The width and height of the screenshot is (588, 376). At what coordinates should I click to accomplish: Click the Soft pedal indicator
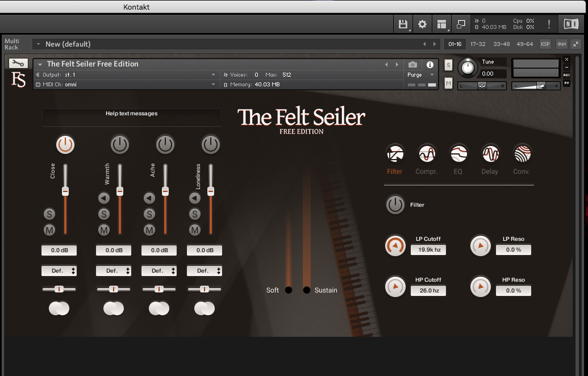click(289, 290)
